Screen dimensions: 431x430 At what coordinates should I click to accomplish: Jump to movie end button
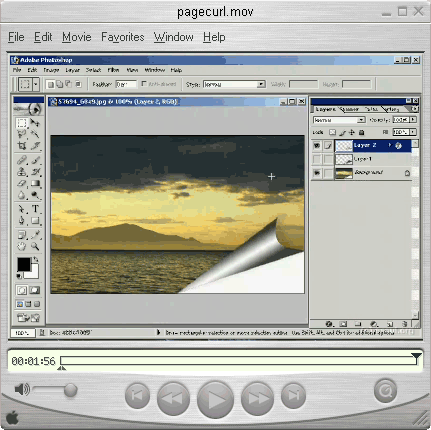coord(293,395)
